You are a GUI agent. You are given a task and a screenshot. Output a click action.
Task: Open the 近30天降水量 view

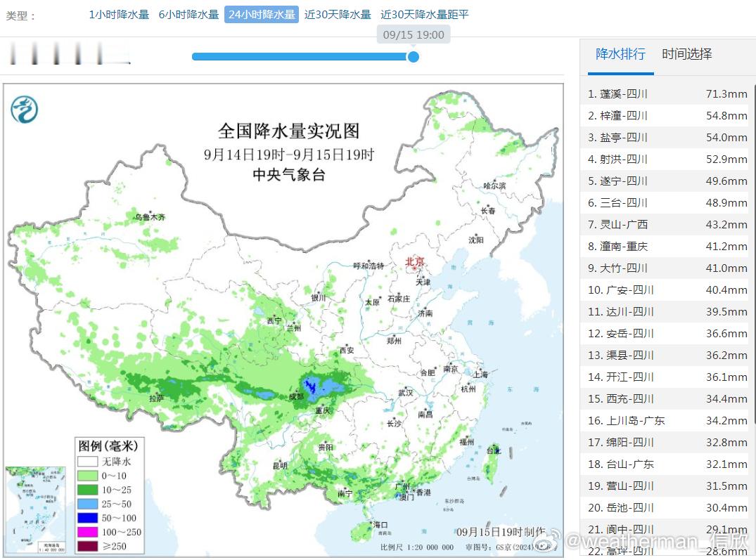(338, 15)
